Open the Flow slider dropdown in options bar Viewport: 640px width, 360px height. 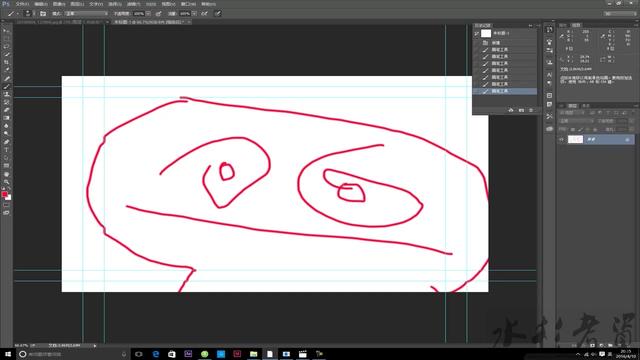tap(194, 13)
